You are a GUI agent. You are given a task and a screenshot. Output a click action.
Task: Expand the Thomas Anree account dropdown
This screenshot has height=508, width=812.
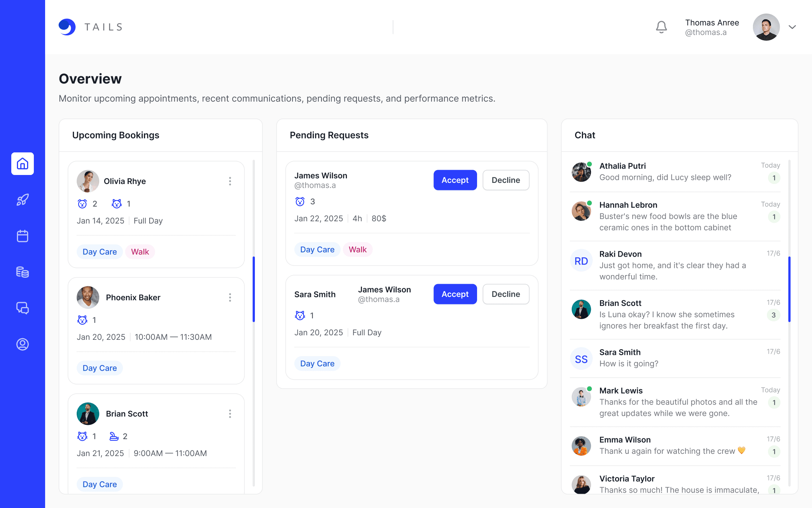792,27
